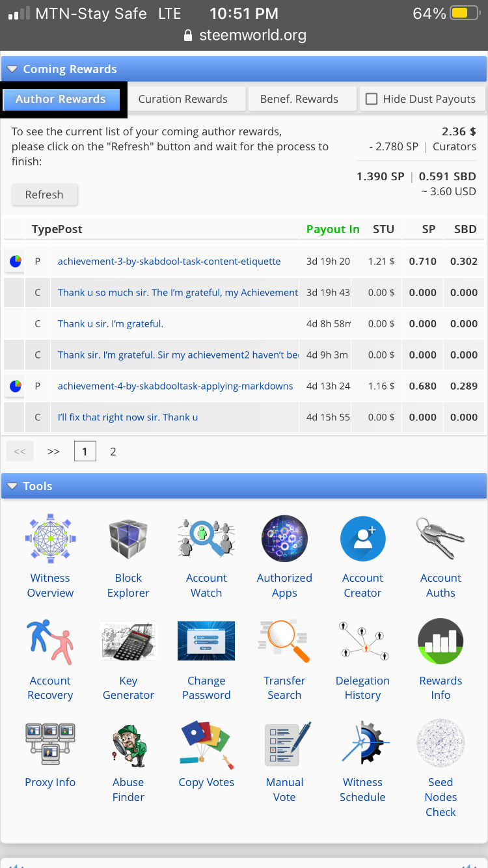Click the Refresh button
Image resolution: width=488 pixels, height=868 pixels.
tap(44, 195)
